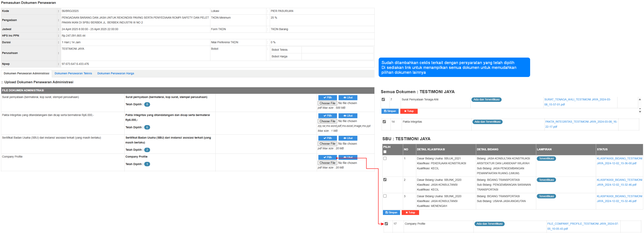Uncheck SBU row 2 JASA KONSULTANSI KECIL
The width and height of the screenshot is (644, 237).
pyautogui.click(x=385, y=180)
